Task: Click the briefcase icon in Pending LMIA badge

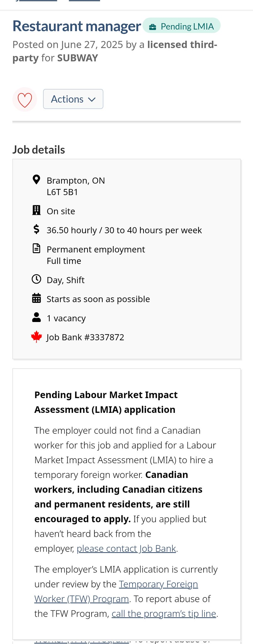Action: (x=153, y=27)
